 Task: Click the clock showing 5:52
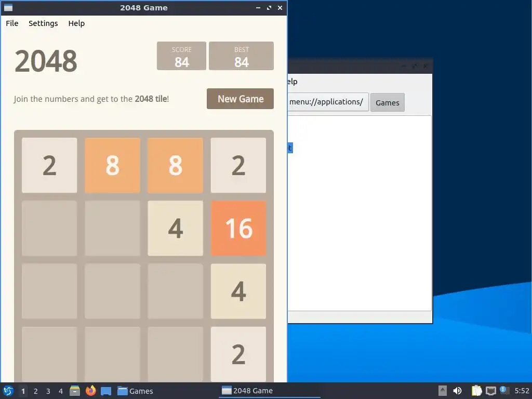[x=522, y=391]
